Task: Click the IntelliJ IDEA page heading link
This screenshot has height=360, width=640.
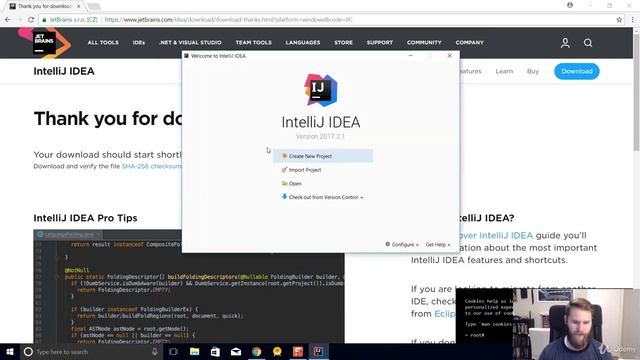Action: tap(64, 71)
